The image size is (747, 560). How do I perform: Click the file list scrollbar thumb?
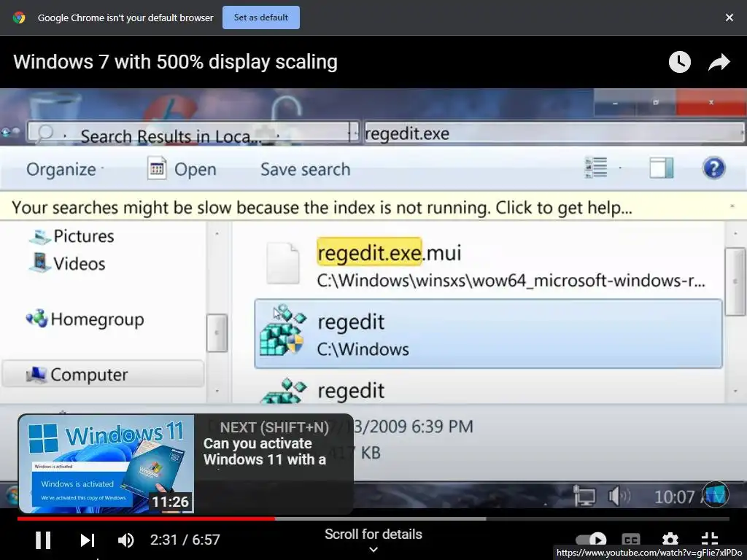(735, 281)
